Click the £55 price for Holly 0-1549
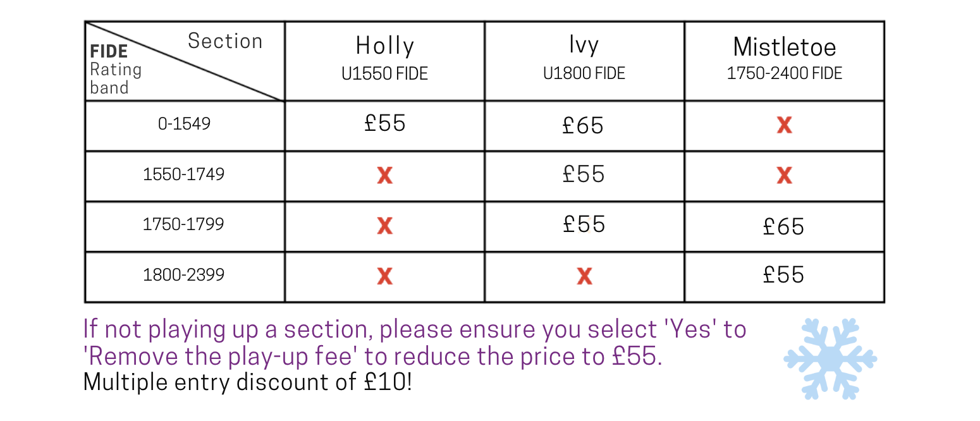The image size is (980, 421). (384, 123)
